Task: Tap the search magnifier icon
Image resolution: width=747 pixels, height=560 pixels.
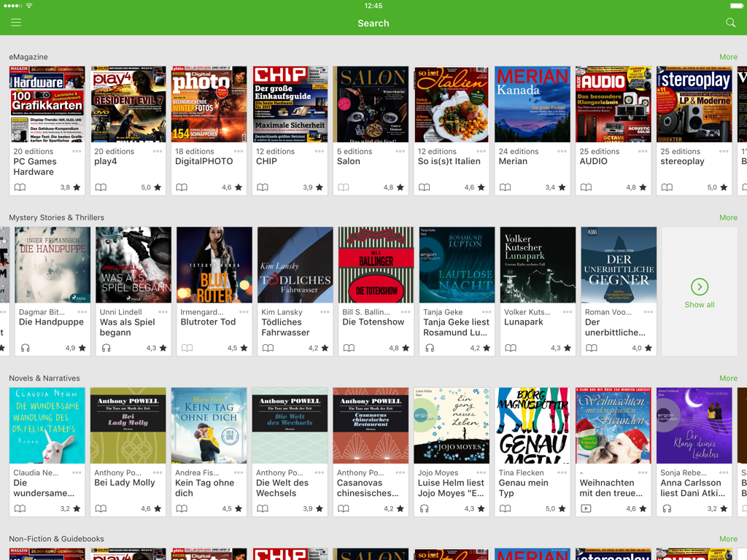Action: click(730, 23)
